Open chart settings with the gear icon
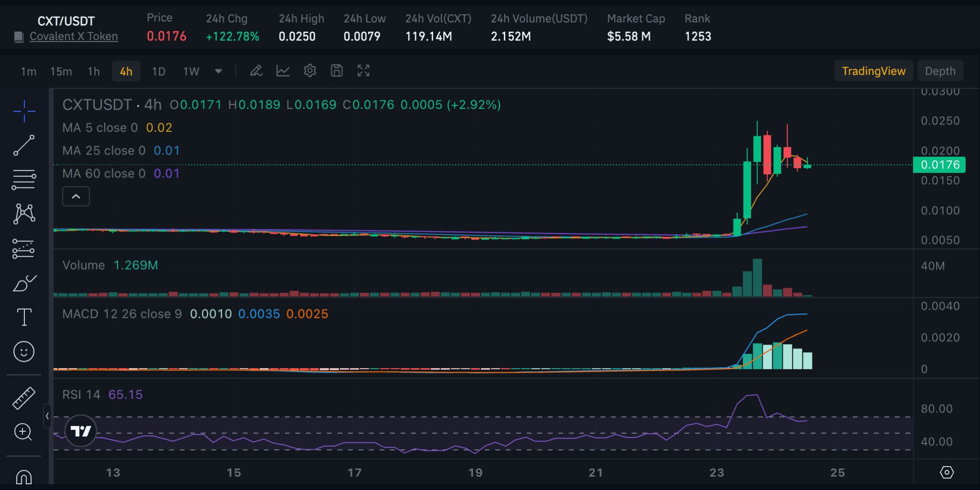The width and height of the screenshot is (980, 490). click(310, 70)
